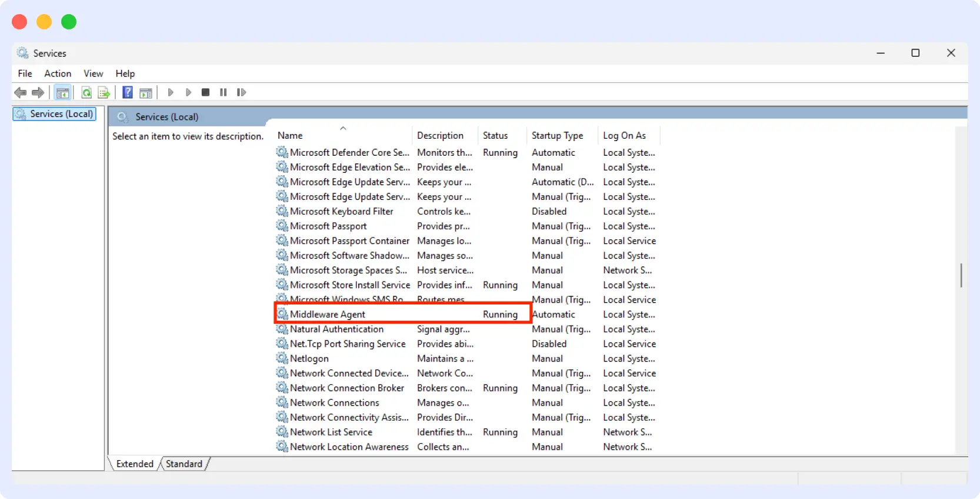980x499 pixels.
Task: Click the Back arrow toolbar icon
Action: 21,92
